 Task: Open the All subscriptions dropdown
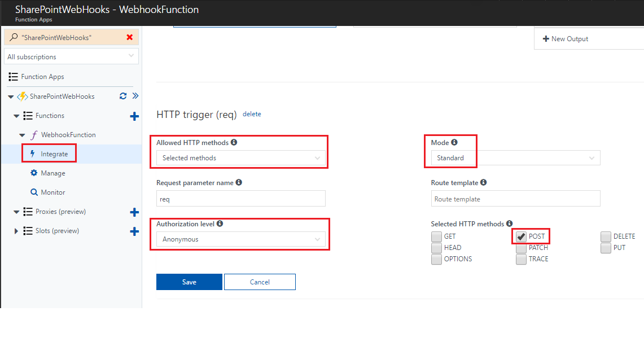[72, 56]
